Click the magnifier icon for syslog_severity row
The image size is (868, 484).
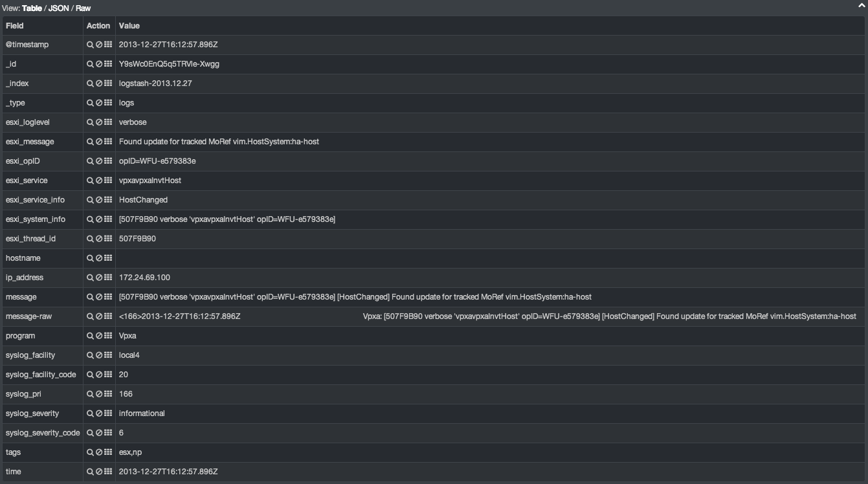point(91,413)
